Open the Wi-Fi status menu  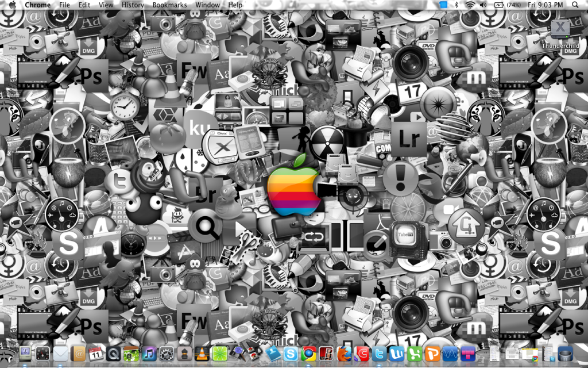pyautogui.click(x=470, y=5)
